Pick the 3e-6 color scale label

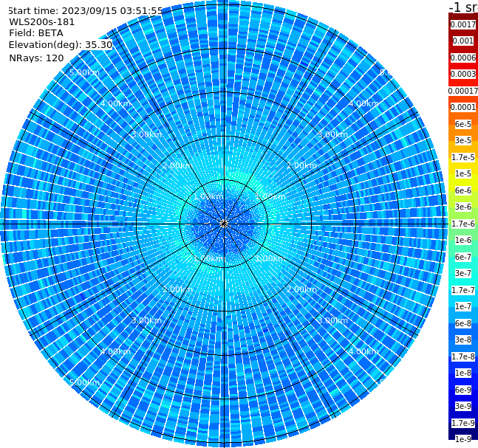463,207
